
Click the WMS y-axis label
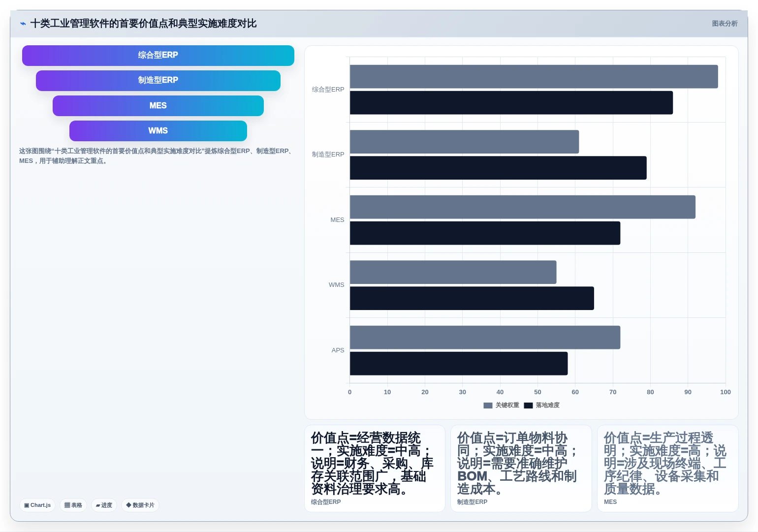(x=336, y=285)
